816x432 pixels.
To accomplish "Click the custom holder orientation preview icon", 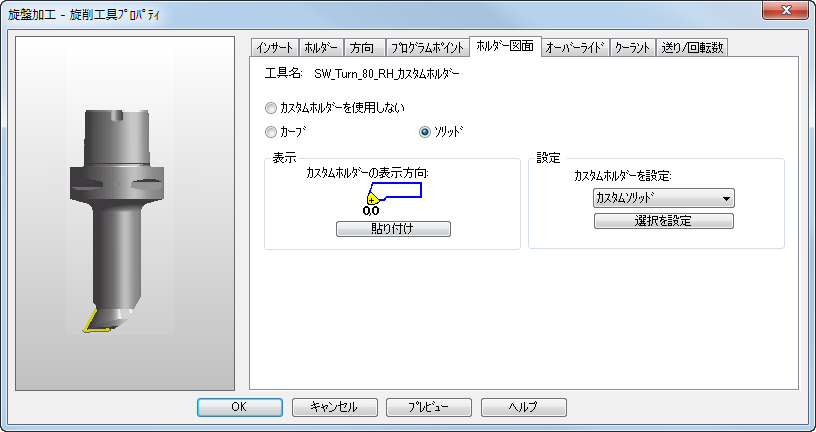I will point(393,199).
